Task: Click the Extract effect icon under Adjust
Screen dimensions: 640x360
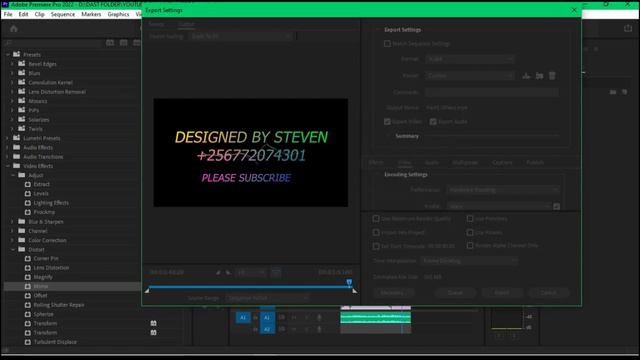Action: tap(28, 184)
